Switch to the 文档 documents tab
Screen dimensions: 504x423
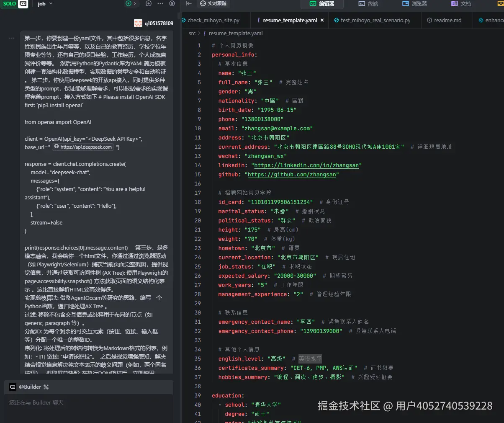coord(461,3)
